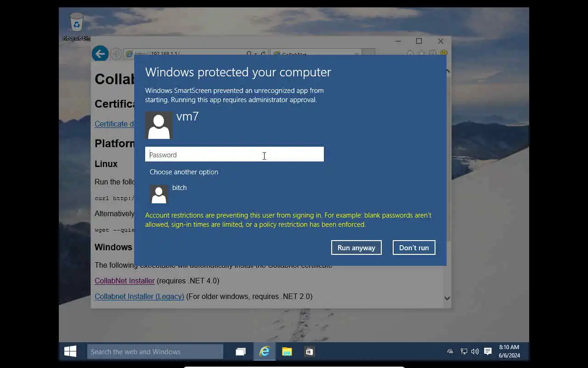
Task: Click the IE feedback smiley icon
Action: 443,53
